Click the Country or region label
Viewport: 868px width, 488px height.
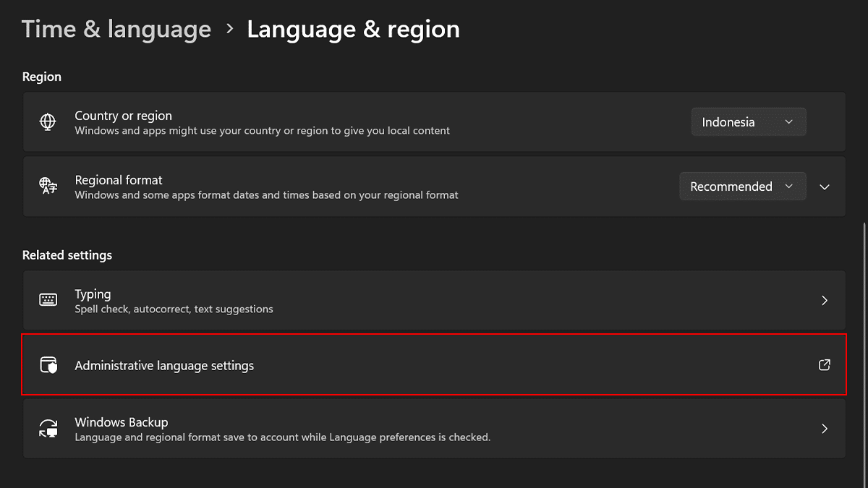pos(123,116)
